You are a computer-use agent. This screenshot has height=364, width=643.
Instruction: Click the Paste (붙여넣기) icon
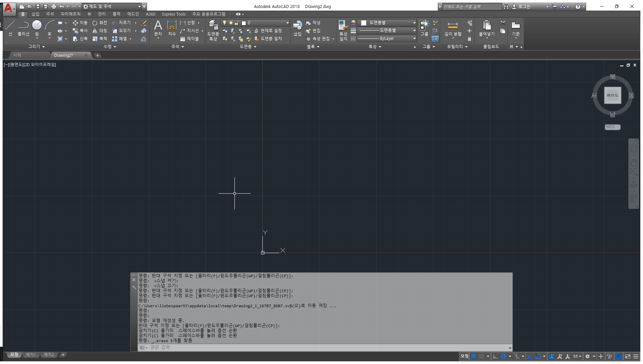pyautogui.click(x=487, y=26)
